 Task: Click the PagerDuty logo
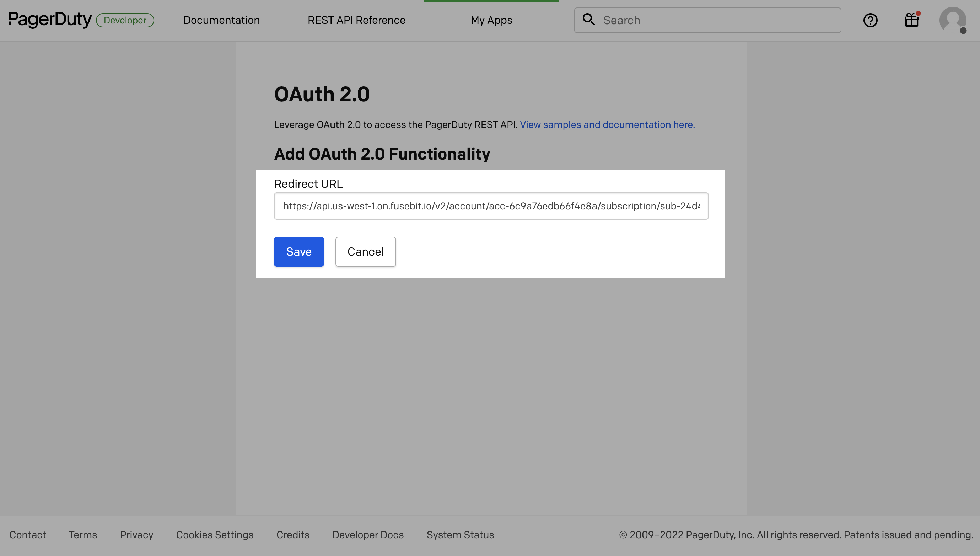click(x=50, y=20)
